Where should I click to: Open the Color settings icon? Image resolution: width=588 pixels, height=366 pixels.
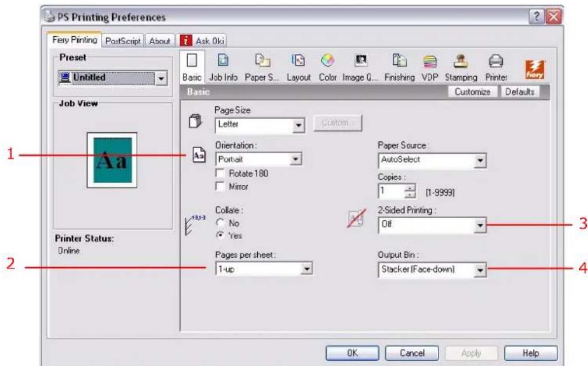coord(327,60)
